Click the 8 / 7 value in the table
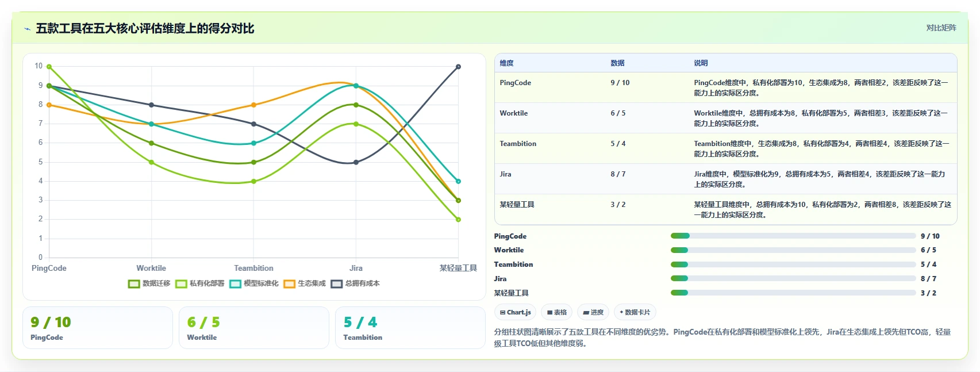980x372 pixels. coord(618,174)
